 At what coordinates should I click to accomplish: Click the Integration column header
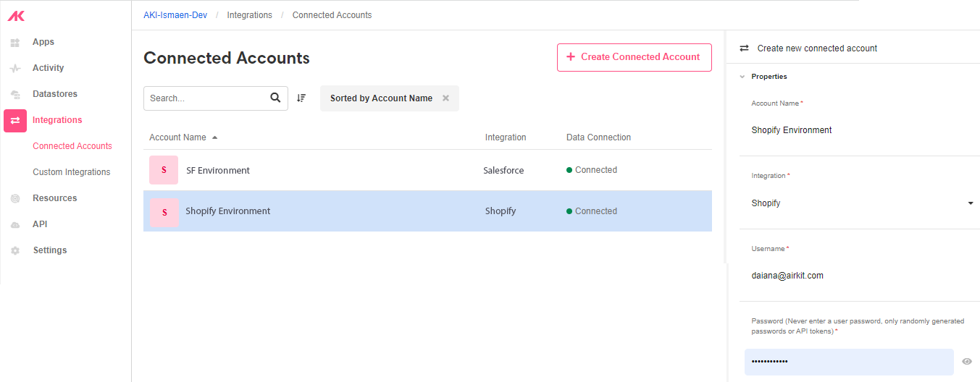point(506,137)
